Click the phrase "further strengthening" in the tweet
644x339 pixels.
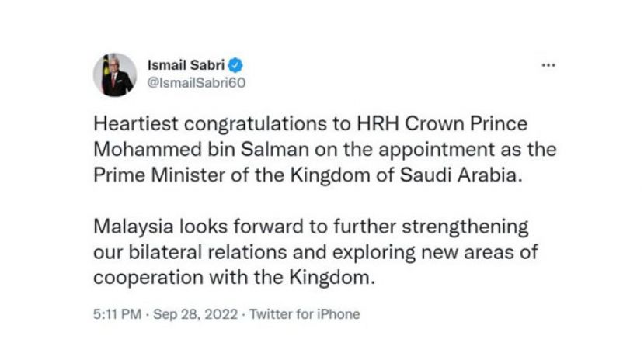[x=436, y=229]
